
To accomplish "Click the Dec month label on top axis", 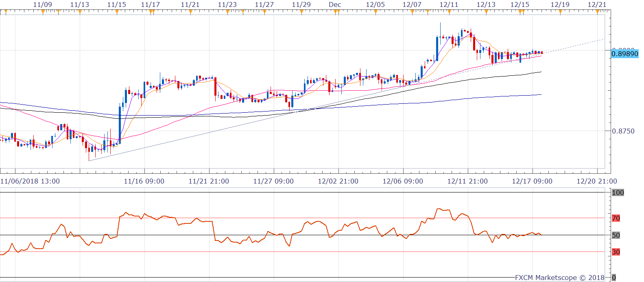I will pos(335,4).
